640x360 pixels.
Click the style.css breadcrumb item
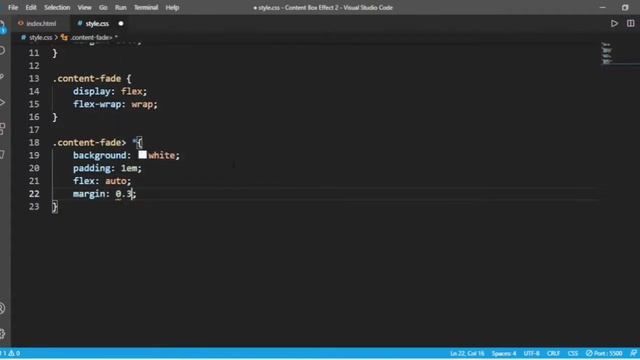pos(40,38)
